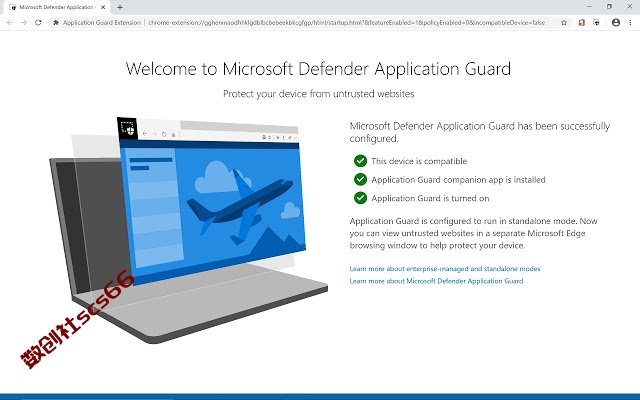
Task: Close the Microsoft Defender Application Guard tab
Action: click(x=103, y=7)
